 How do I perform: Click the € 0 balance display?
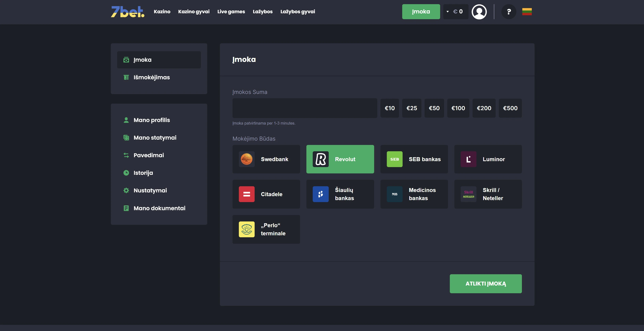(458, 12)
